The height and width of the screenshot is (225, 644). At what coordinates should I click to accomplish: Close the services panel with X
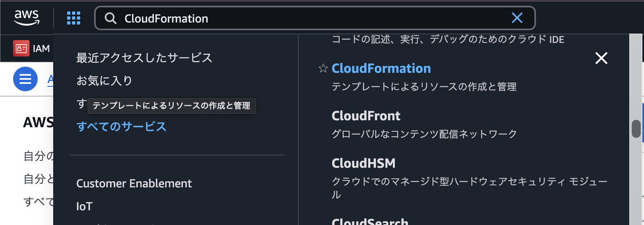[x=601, y=58]
